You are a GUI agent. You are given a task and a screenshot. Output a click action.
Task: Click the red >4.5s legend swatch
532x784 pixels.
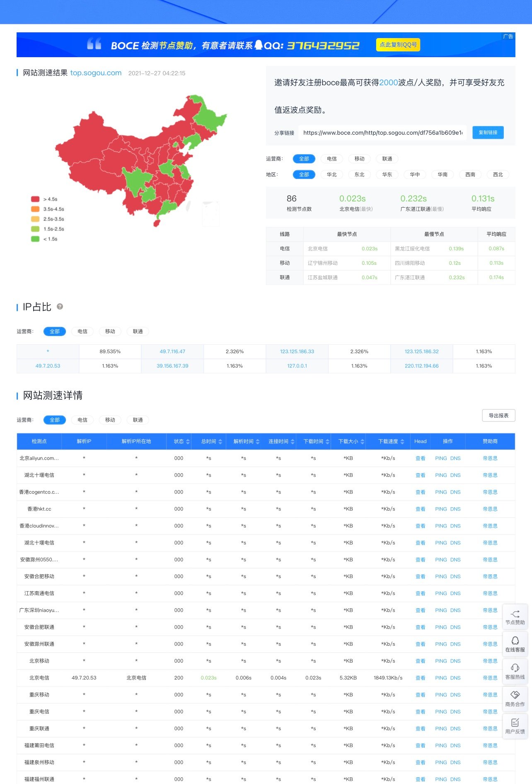coord(35,199)
